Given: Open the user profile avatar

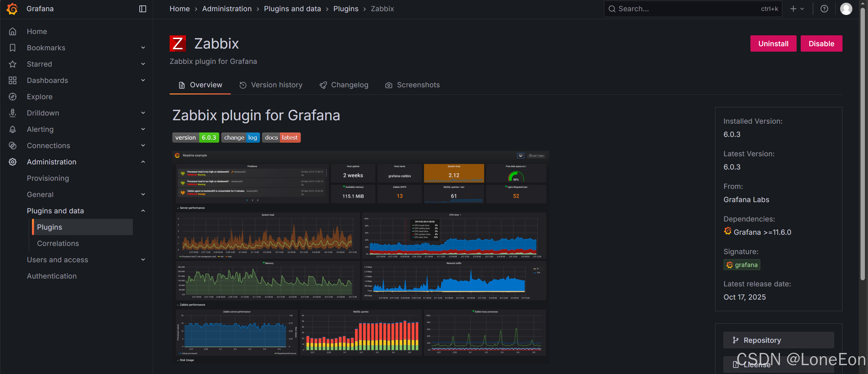Looking at the screenshot, I should pos(846,9).
